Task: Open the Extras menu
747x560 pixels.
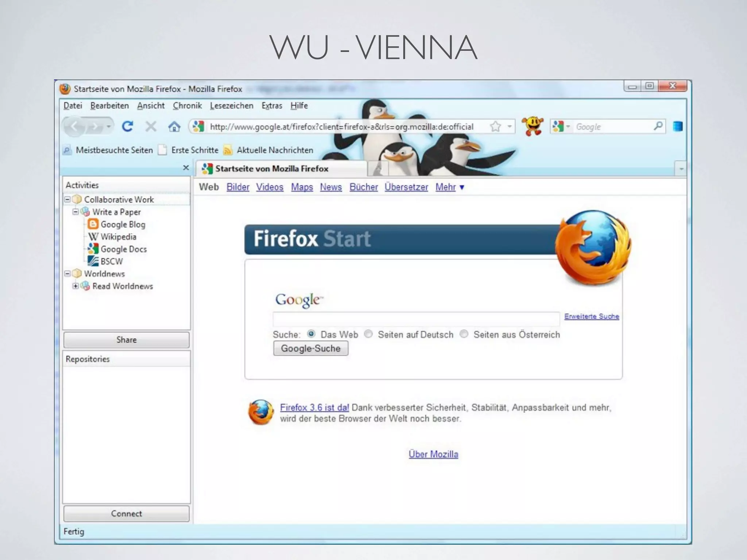Action: pos(272,106)
